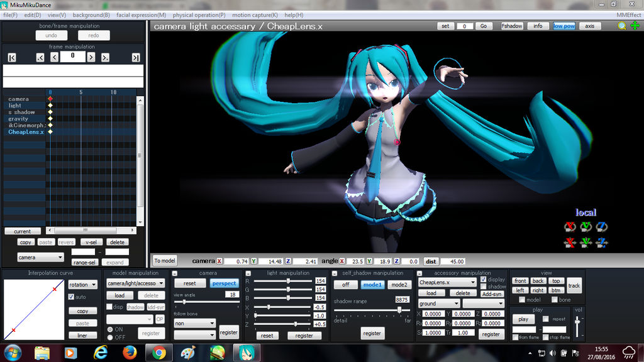Viewport: 644px width, 362px height.
Task: Open Firefox from the taskbar
Action: point(130,353)
